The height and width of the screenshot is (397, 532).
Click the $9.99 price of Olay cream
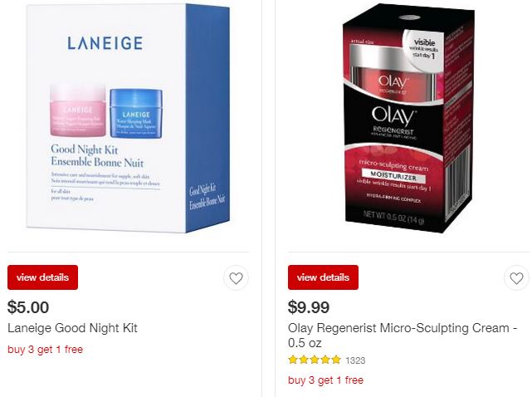point(309,307)
